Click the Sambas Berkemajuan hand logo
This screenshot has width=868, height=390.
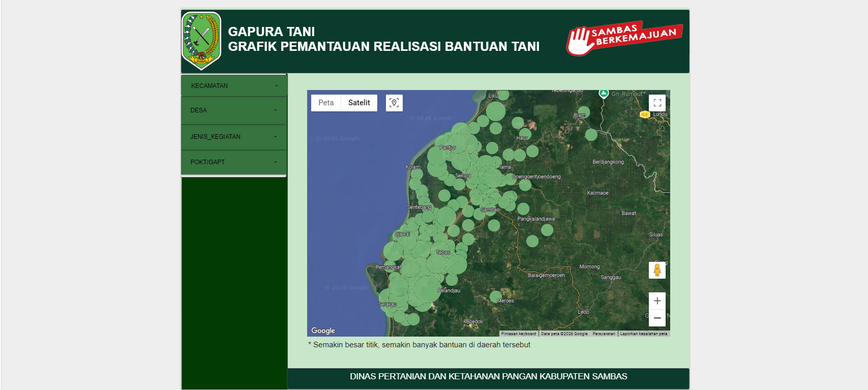tap(625, 38)
